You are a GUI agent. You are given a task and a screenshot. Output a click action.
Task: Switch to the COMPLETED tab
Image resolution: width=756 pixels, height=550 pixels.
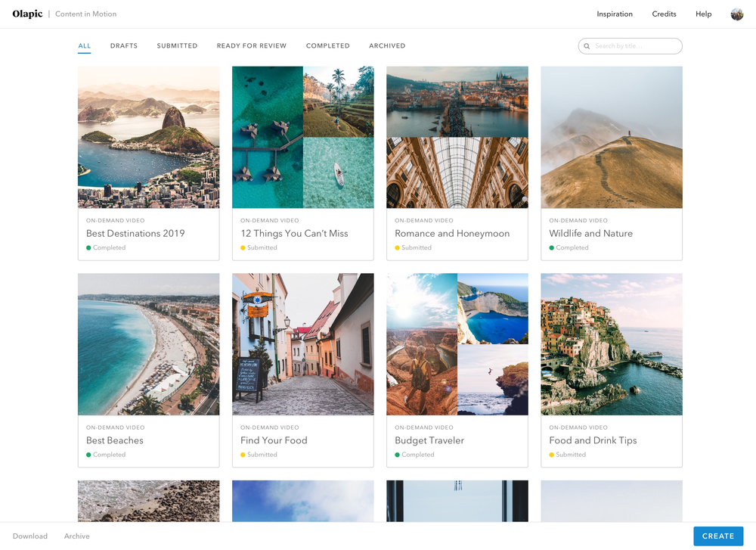[328, 46]
